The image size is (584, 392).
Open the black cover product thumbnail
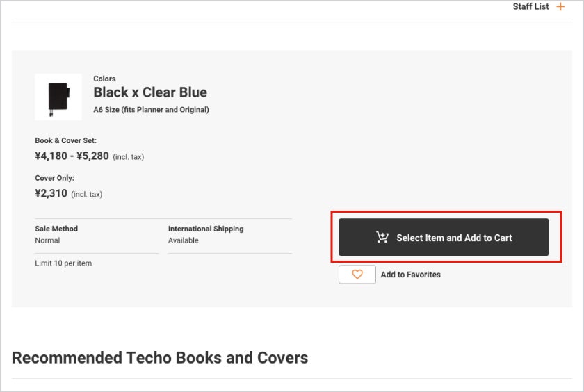[x=58, y=97]
